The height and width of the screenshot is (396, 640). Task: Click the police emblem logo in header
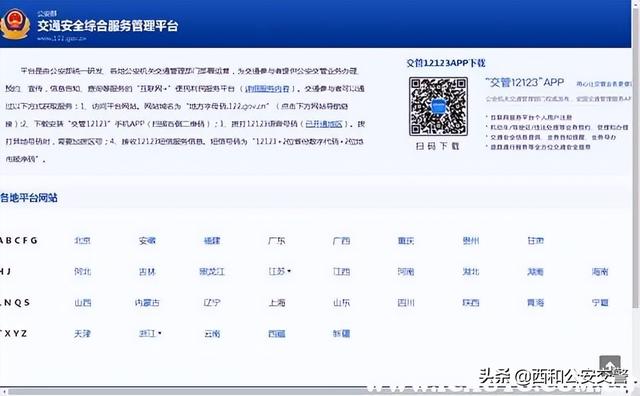(15, 24)
